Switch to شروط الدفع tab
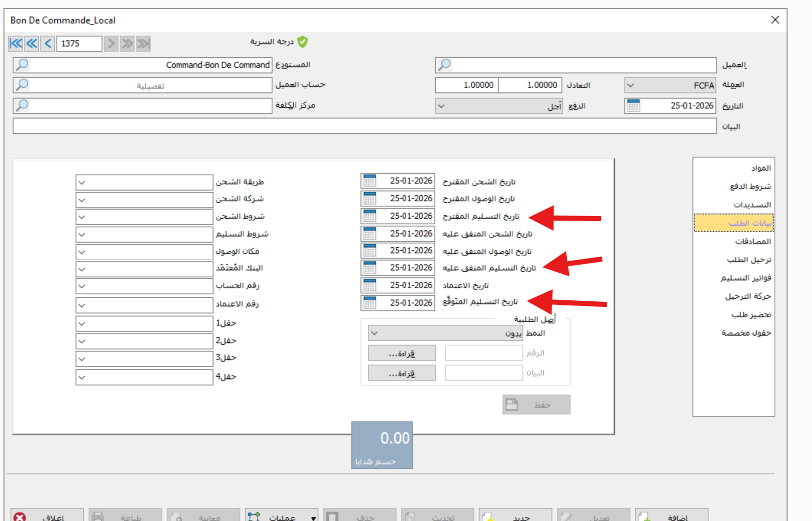The image size is (812, 521). [x=750, y=186]
